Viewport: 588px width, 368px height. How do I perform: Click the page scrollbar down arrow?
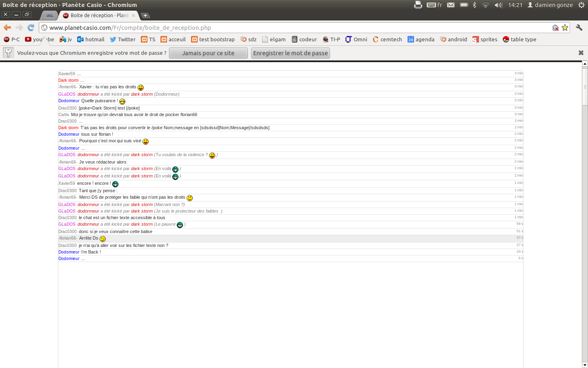coord(585,365)
